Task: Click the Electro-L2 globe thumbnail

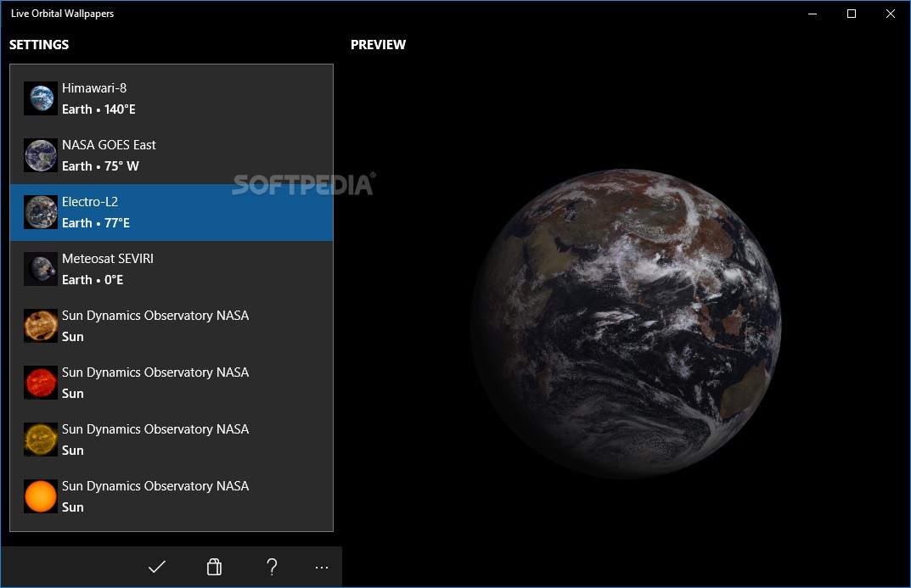Action: pyautogui.click(x=41, y=212)
